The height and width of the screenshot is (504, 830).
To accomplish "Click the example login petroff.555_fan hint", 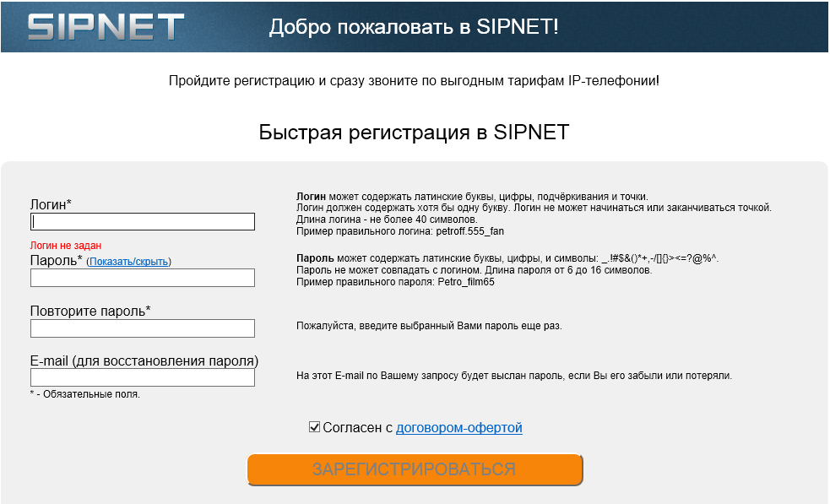I will tap(470, 230).
